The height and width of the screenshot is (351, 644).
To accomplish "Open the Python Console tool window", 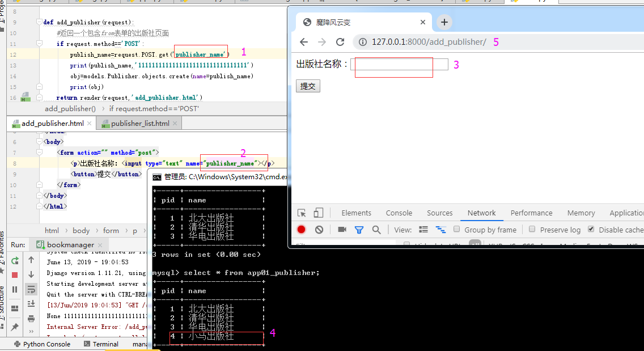I will click(x=42, y=344).
